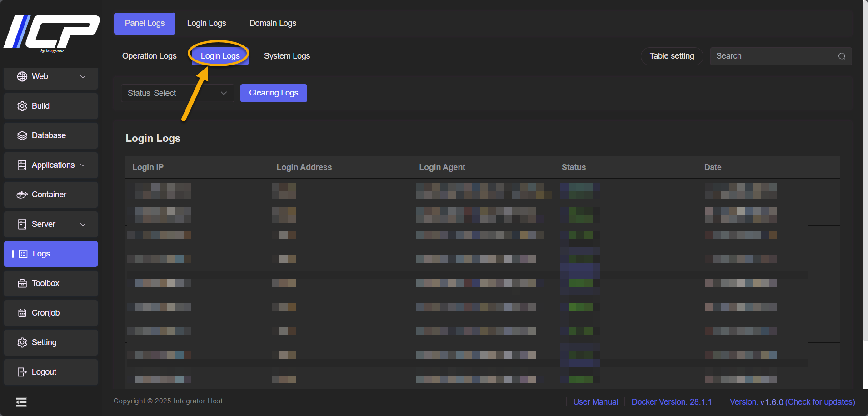Expand the Server menu chevron
The image size is (868, 416).
[83, 224]
